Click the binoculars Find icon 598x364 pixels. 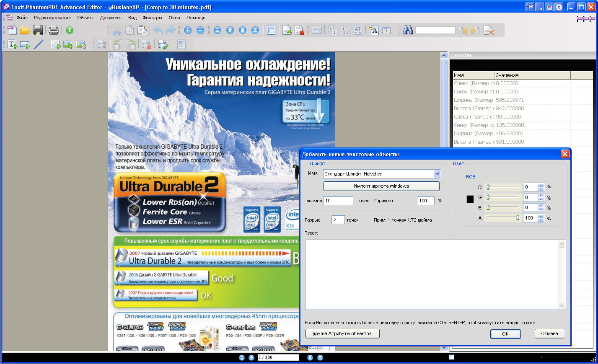tap(408, 30)
